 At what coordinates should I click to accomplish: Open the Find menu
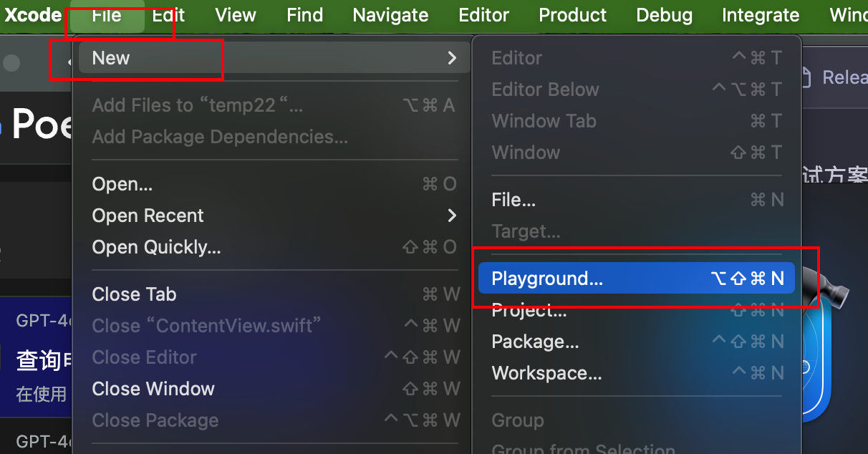(x=304, y=15)
